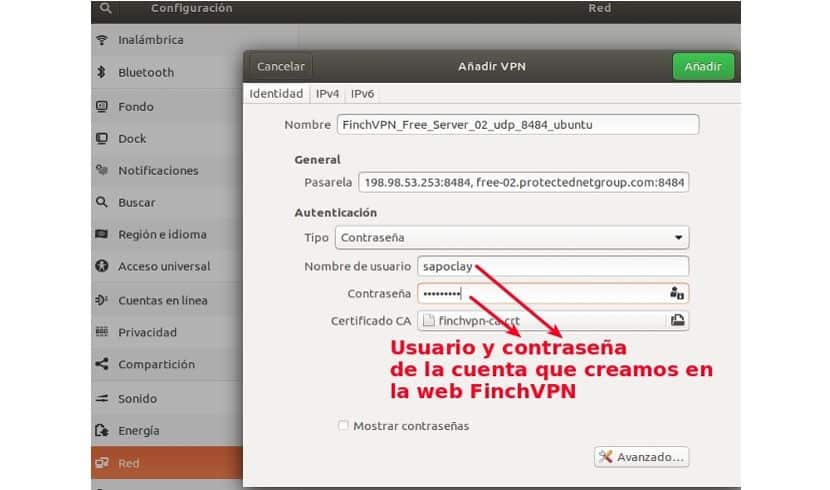Click the Bluetooth icon in the sidebar
Image resolution: width=830 pixels, height=490 pixels.
(102, 72)
